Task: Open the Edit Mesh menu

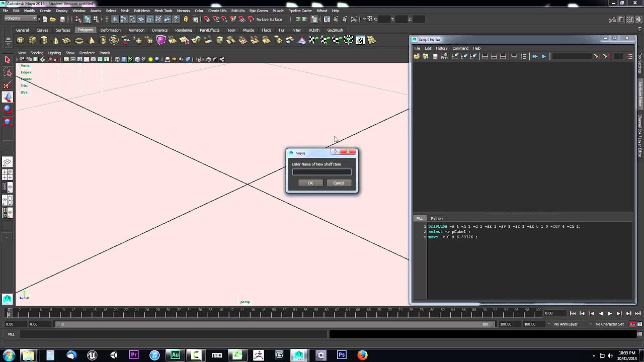Action: (142, 11)
